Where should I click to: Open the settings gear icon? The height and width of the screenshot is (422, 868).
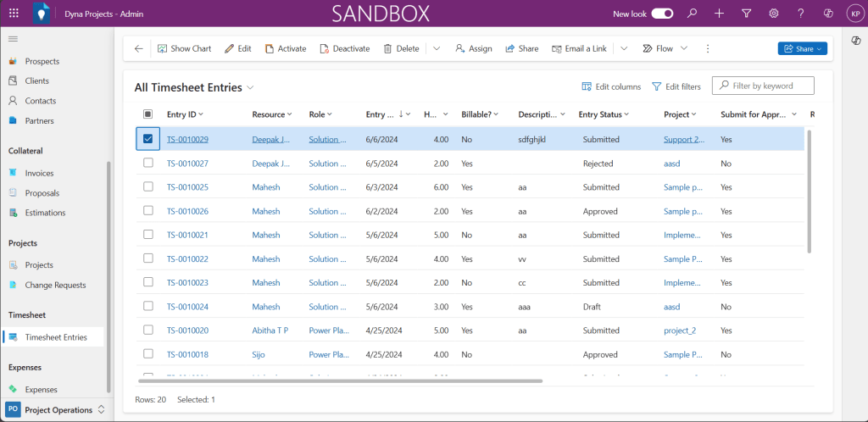pyautogui.click(x=773, y=14)
